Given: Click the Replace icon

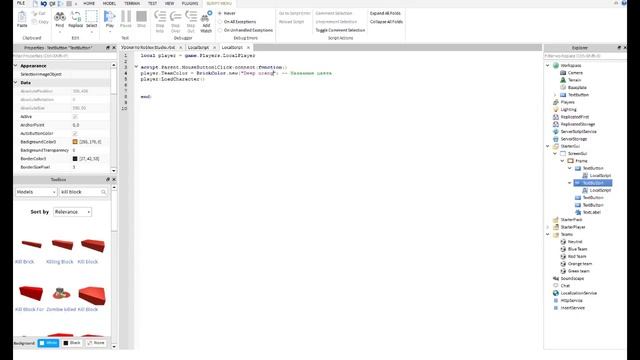Looking at the screenshot, I should 76,17.
